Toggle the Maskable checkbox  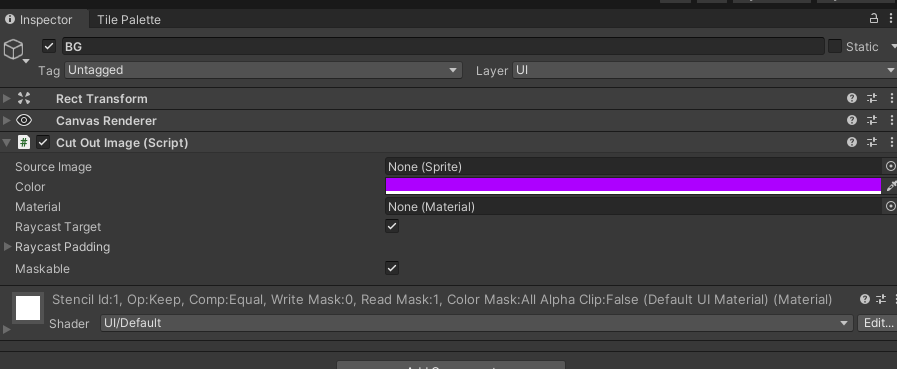coord(392,268)
